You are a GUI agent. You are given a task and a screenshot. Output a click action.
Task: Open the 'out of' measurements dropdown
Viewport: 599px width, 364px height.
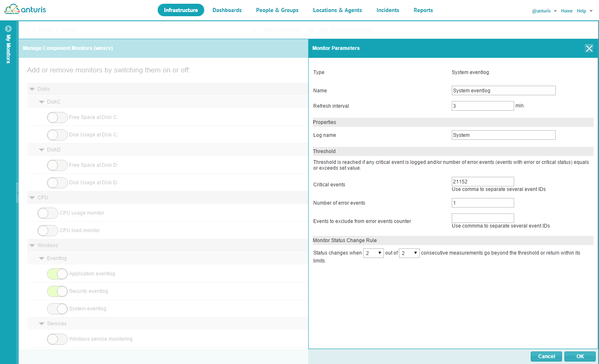[409, 253]
